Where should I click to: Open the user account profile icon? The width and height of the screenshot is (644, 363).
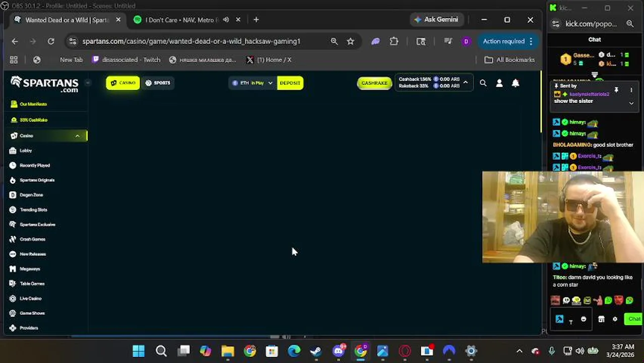pyautogui.click(x=499, y=83)
